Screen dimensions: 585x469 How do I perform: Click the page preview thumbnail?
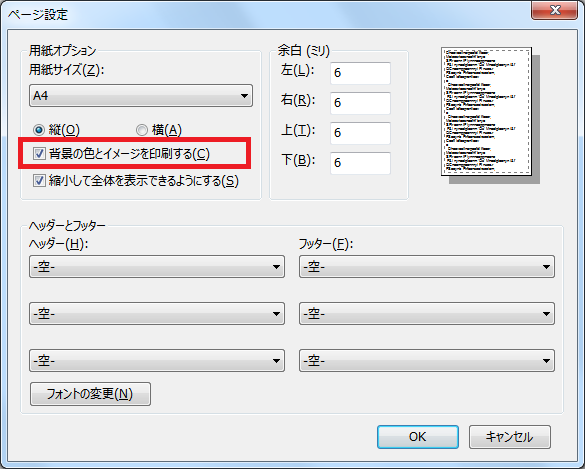click(x=486, y=111)
